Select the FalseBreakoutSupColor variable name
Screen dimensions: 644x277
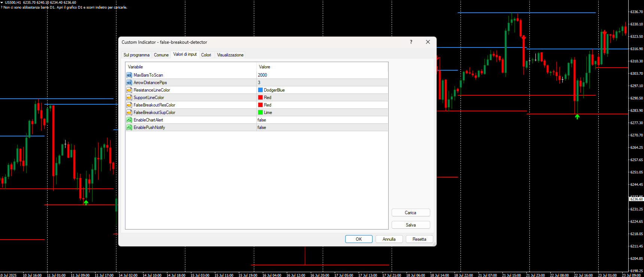[x=154, y=113]
